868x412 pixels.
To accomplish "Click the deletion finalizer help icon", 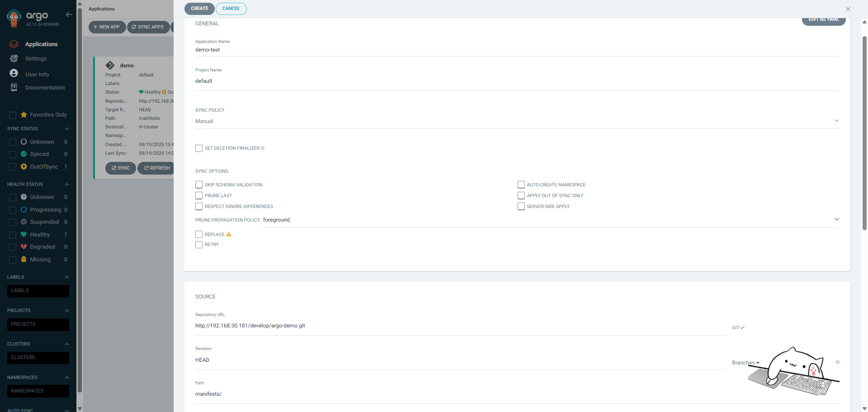I will tap(263, 148).
